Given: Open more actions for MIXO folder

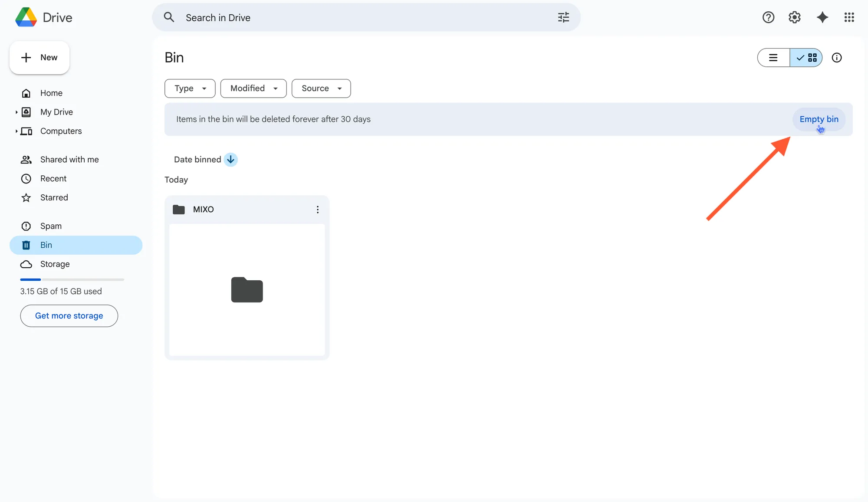Looking at the screenshot, I should point(318,210).
